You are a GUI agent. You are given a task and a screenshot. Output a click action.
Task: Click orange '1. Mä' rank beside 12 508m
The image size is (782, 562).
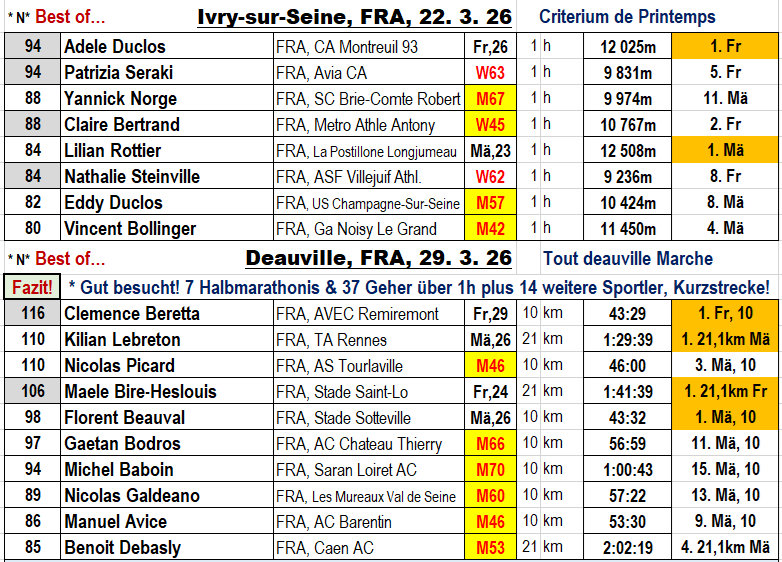(724, 151)
